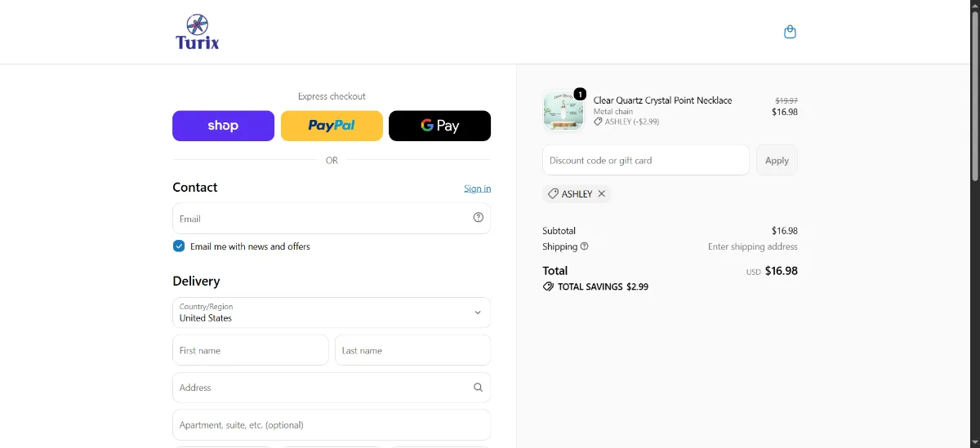Click the Delivery section heading
The image size is (980, 448).
click(196, 281)
